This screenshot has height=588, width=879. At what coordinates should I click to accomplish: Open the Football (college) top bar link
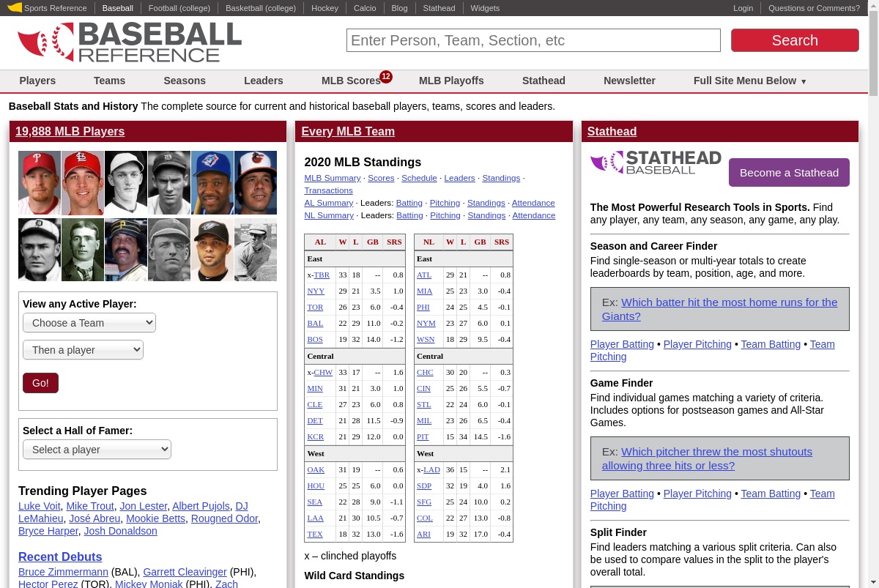click(x=179, y=8)
